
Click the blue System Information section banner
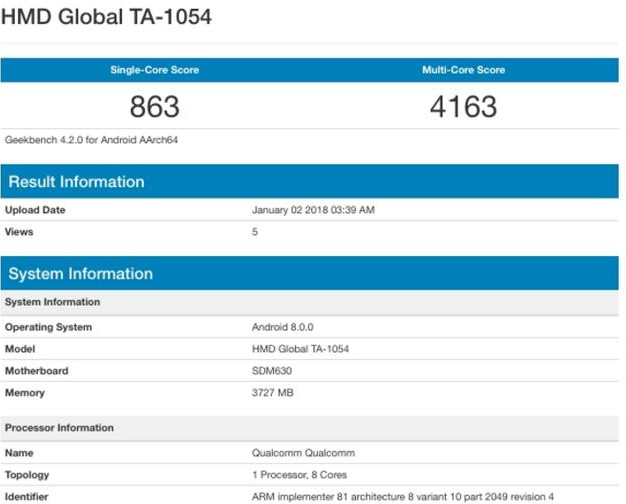click(x=310, y=273)
